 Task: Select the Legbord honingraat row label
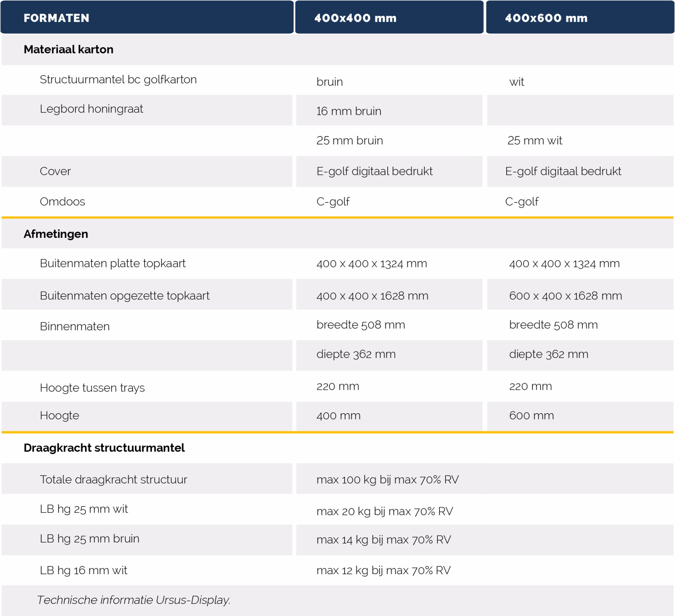91,109
